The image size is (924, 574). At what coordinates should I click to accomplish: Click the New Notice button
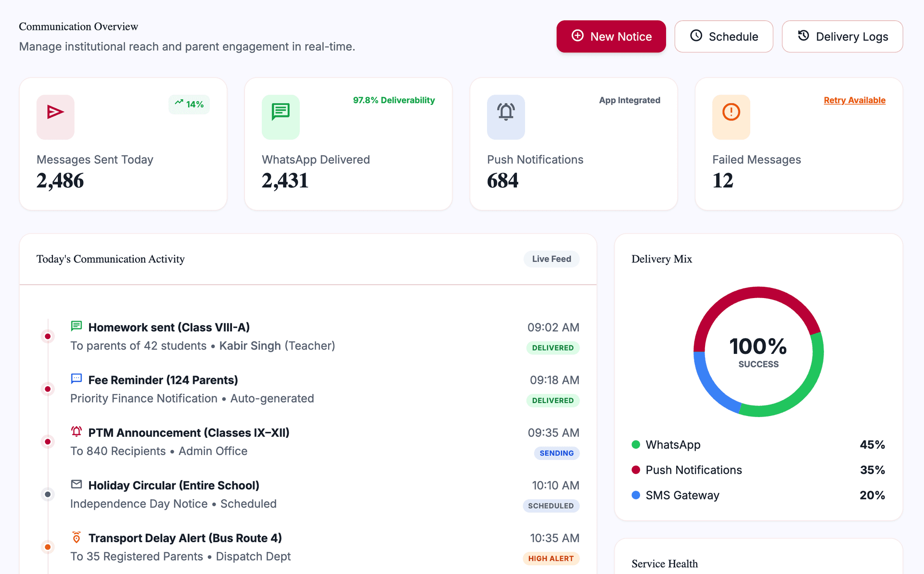[611, 37]
